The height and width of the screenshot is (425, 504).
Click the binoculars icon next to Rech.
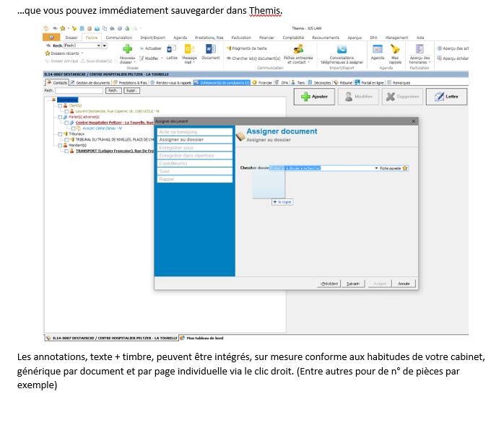tap(48, 45)
